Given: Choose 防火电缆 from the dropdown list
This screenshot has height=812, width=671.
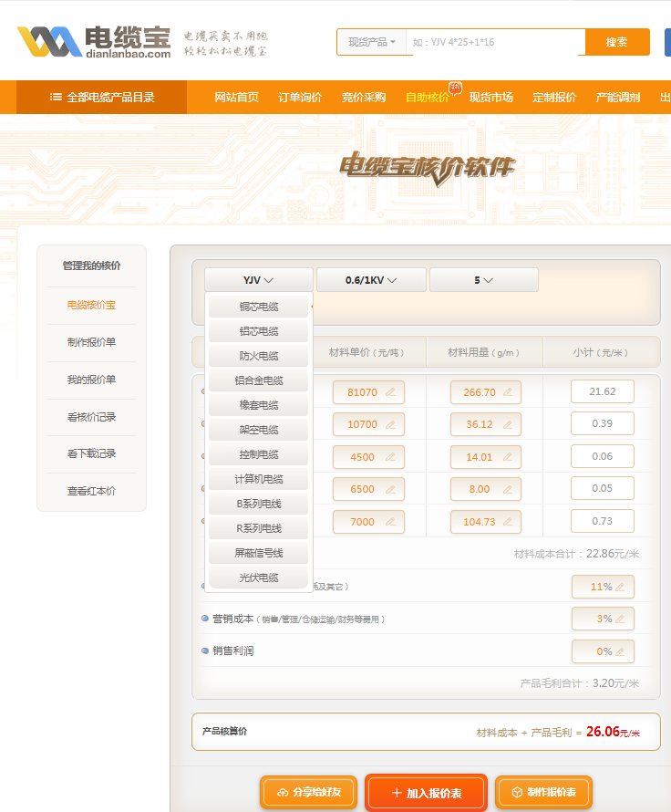Looking at the screenshot, I should pyautogui.click(x=259, y=356).
